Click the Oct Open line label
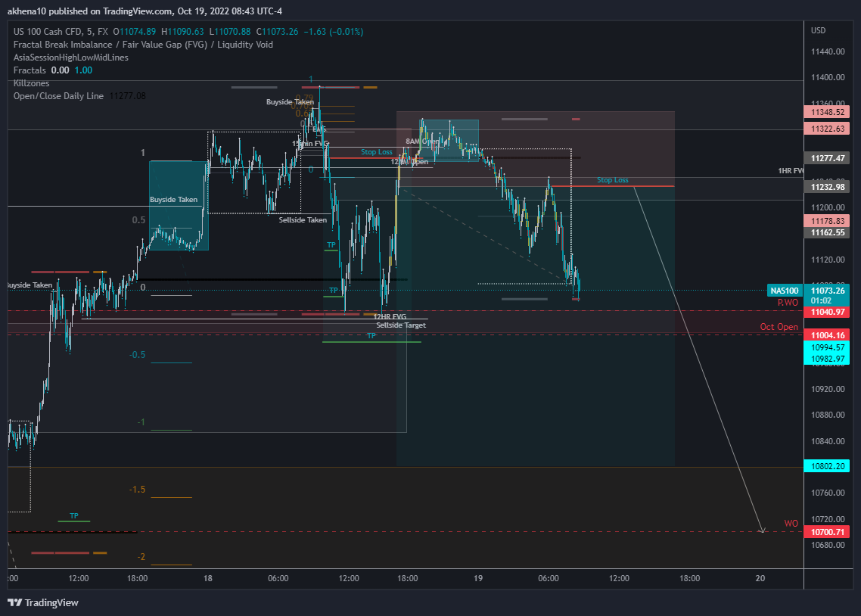The height and width of the screenshot is (616, 861). (x=779, y=327)
